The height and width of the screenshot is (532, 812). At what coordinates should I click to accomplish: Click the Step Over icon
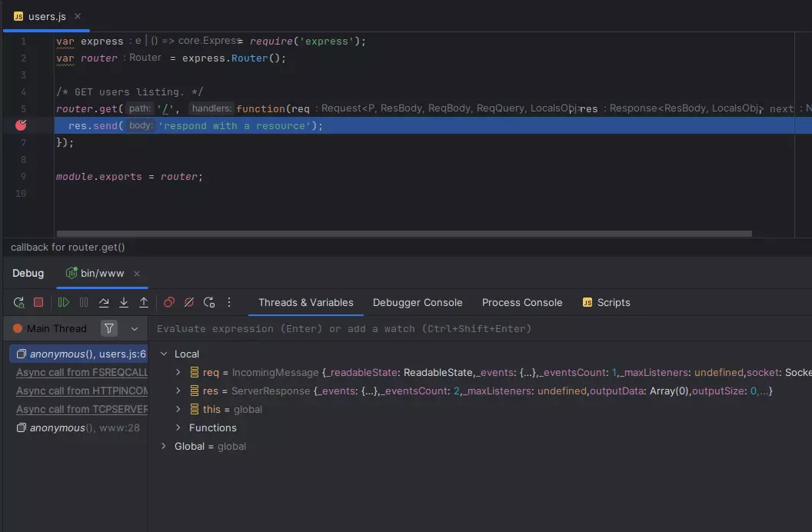click(x=104, y=303)
